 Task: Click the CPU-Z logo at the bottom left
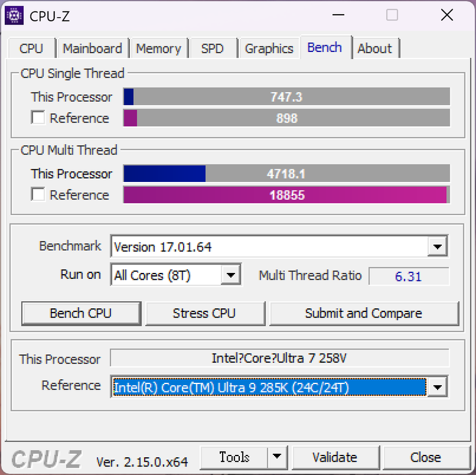46,459
